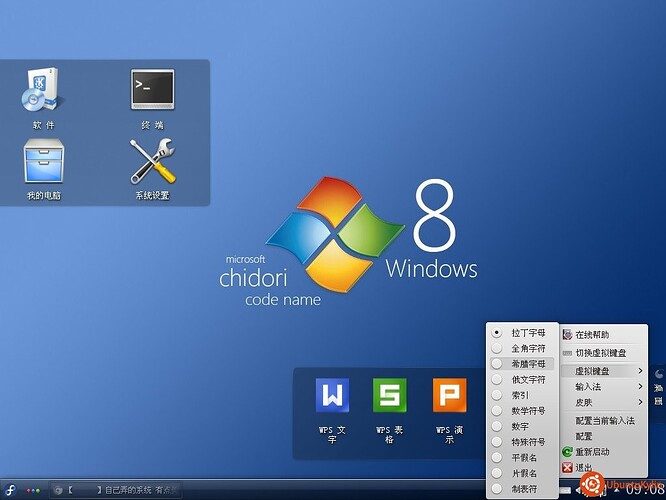
Task: Expand the 虚拟键盘 submenu arrow
Action: pos(640,371)
